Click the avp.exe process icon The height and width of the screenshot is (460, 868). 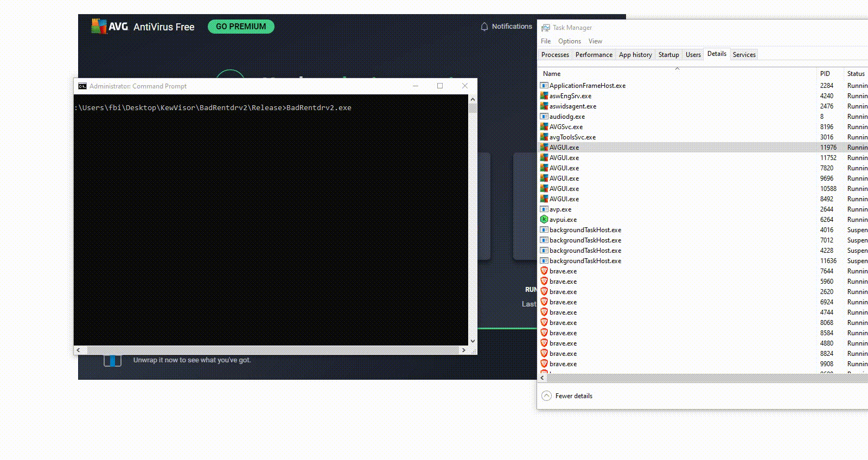(x=544, y=209)
